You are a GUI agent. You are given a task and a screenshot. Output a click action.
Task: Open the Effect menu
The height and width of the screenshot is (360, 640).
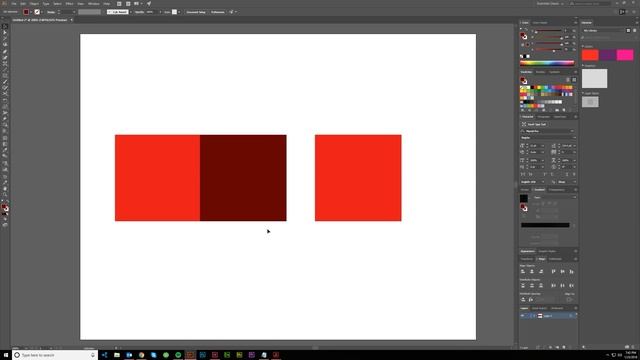(x=69, y=4)
